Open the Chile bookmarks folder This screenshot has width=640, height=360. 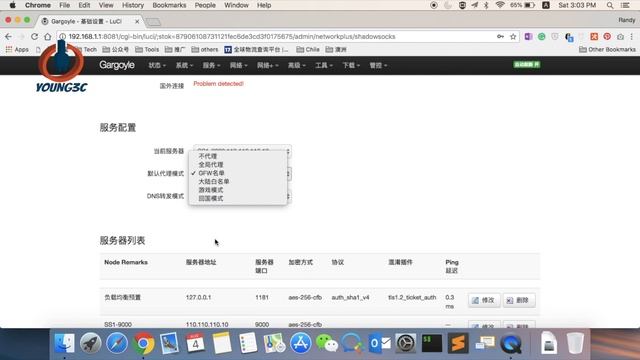coord(308,49)
